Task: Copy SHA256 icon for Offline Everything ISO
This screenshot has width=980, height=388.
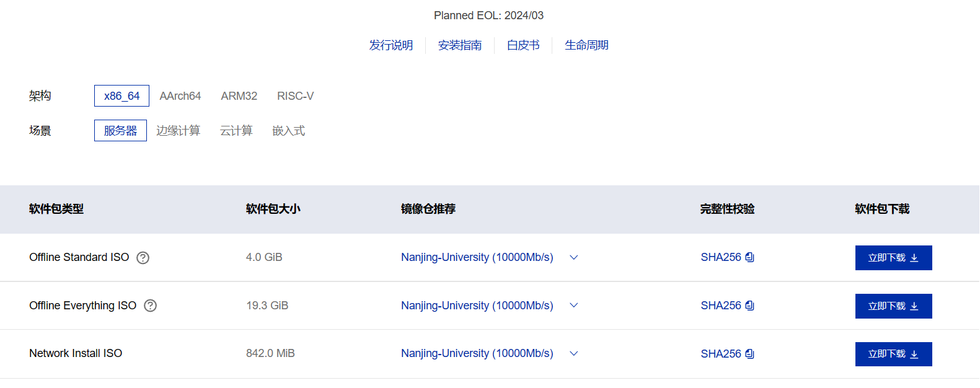Action: click(750, 306)
